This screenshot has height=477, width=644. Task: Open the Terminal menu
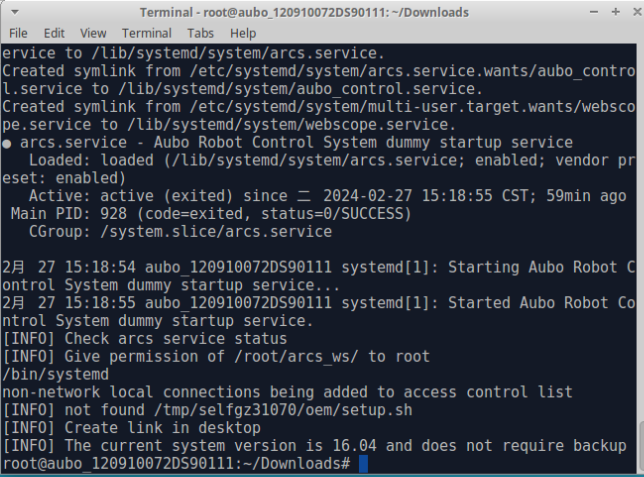click(x=147, y=33)
